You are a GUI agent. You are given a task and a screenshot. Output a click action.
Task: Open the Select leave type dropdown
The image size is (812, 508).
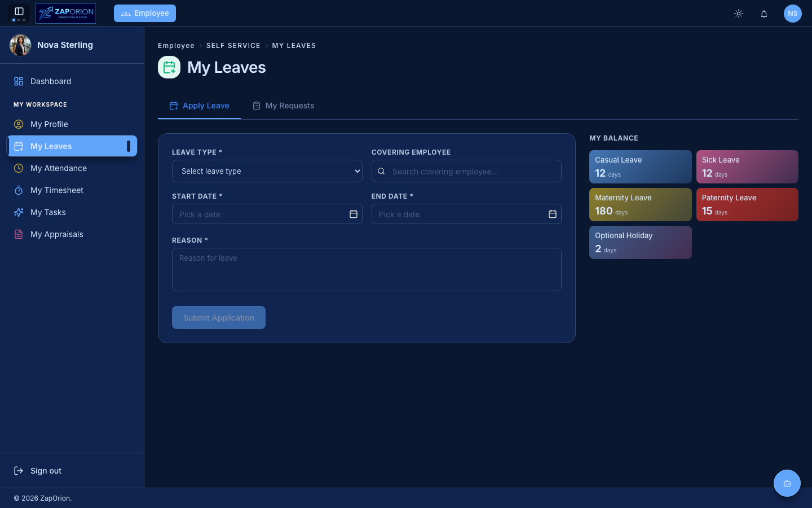click(x=267, y=171)
